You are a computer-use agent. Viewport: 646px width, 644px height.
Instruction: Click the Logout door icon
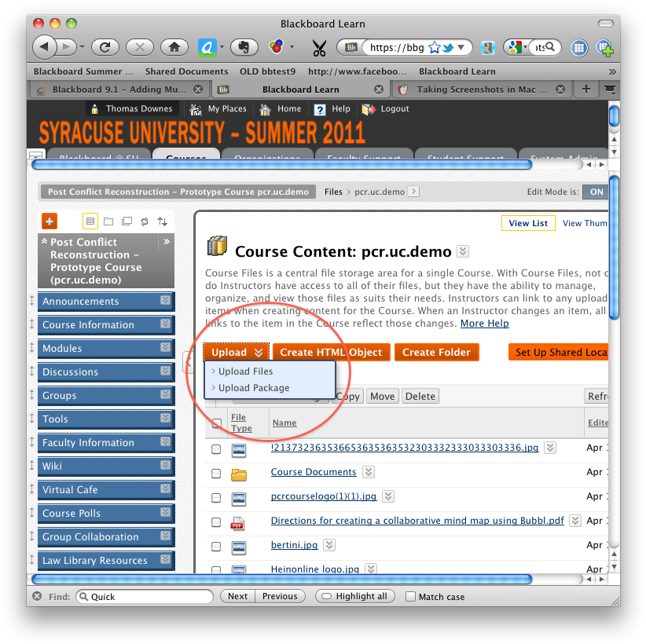369,109
